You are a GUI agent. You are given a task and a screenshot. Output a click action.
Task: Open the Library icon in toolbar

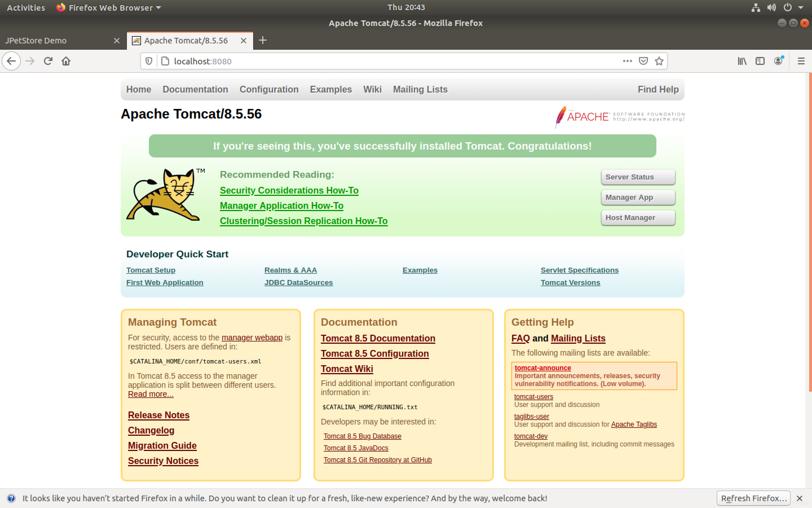pyautogui.click(x=742, y=61)
